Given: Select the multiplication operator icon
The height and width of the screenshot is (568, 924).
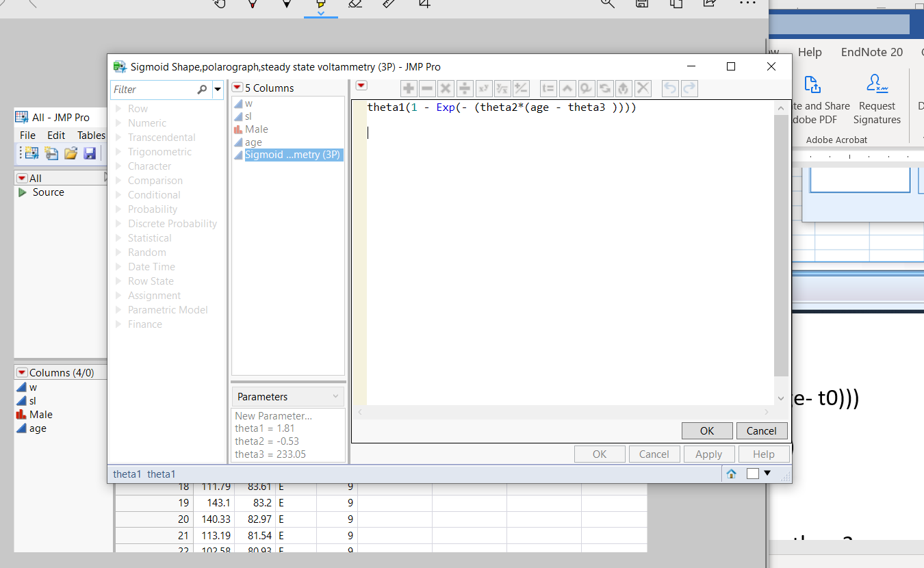Looking at the screenshot, I should pyautogui.click(x=445, y=88).
